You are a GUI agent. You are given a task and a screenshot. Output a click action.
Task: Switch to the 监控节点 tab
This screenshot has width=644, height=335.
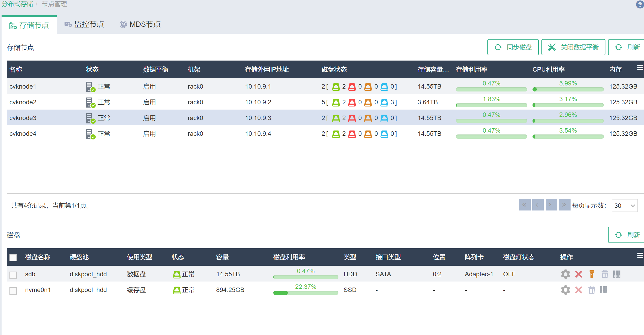point(84,24)
